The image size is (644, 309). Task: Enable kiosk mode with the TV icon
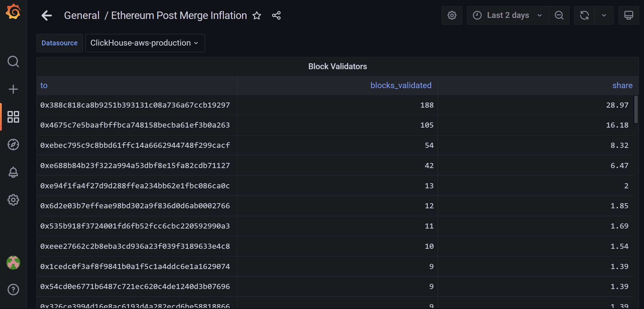pyautogui.click(x=629, y=15)
